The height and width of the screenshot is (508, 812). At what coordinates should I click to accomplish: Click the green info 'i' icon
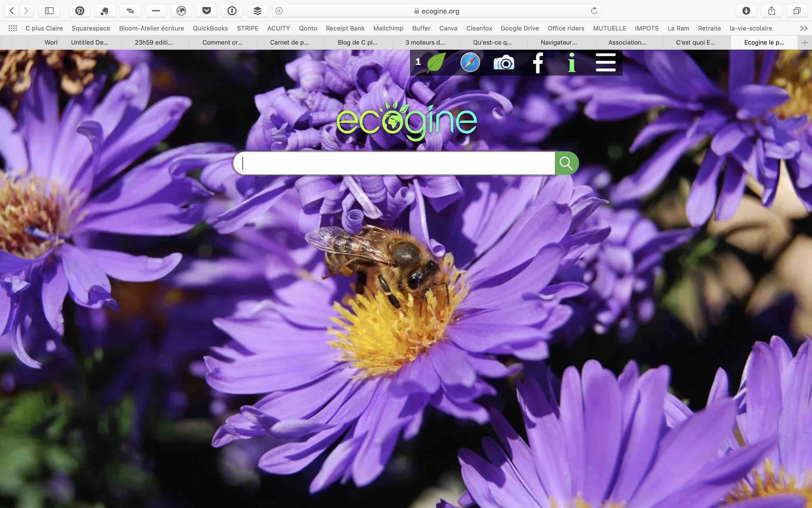572,62
